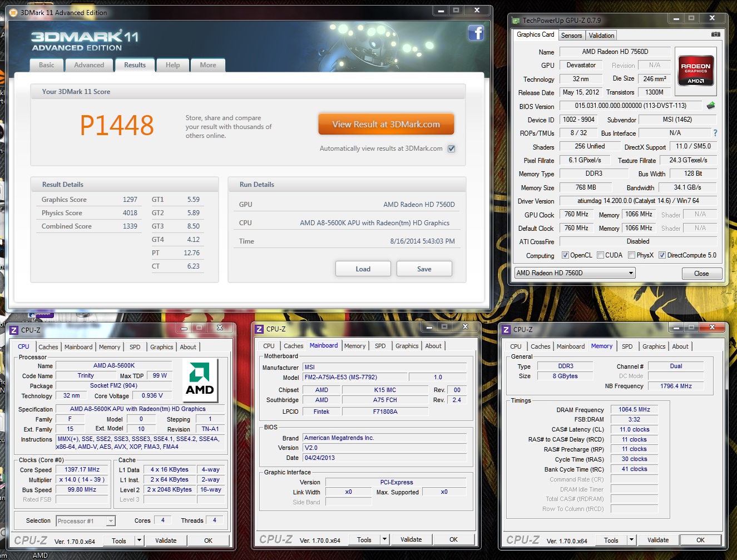This screenshot has height=560, width=737.
Task: Click View Result at 3DMark.com button
Action: click(386, 125)
